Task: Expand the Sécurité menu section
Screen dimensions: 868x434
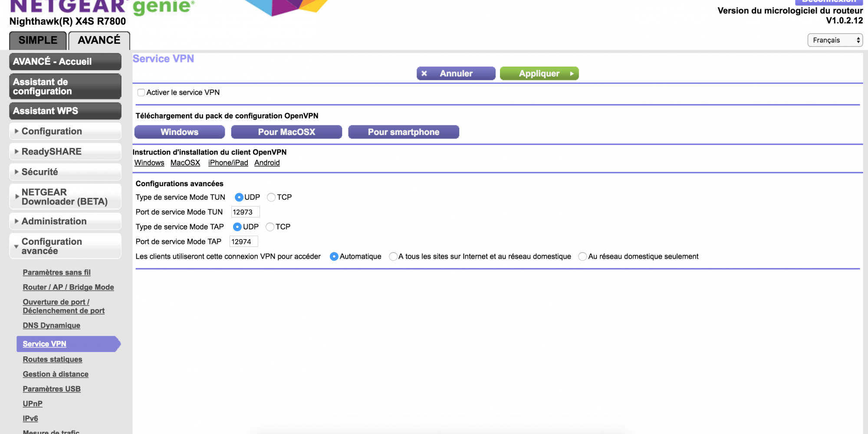Action: coord(65,172)
